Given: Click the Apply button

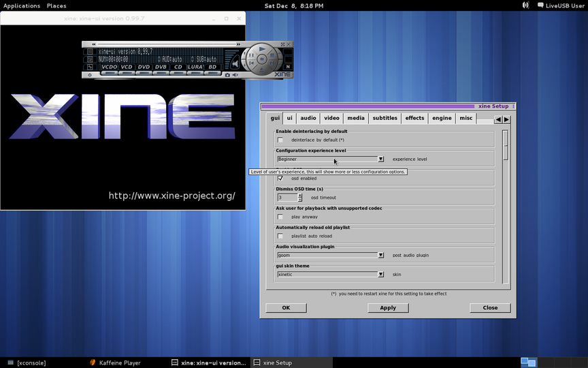Looking at the screenshot, I should 388,307.
